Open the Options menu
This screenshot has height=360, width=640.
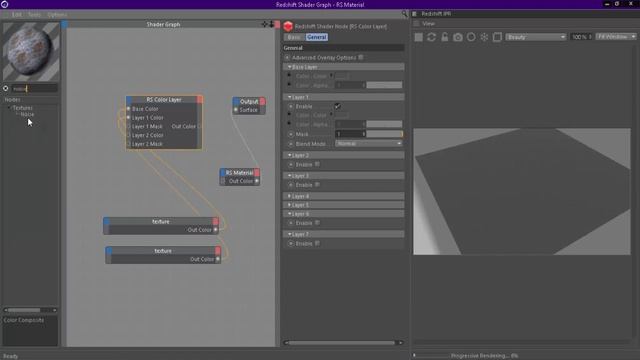(57, 15)
